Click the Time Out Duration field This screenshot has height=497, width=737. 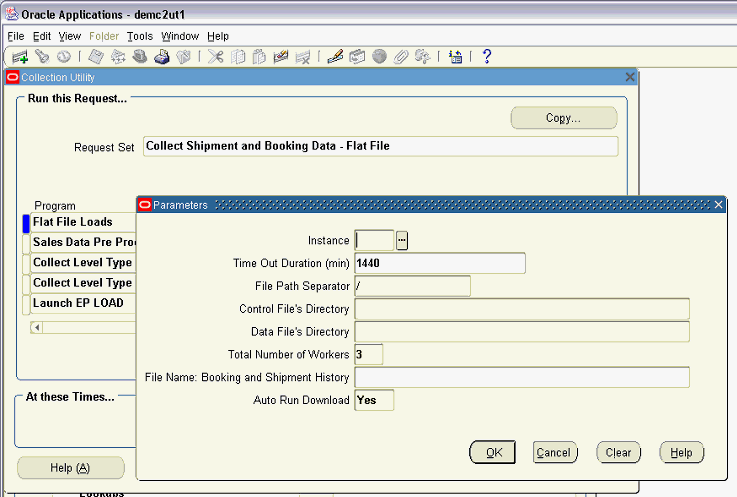point(440,263)
